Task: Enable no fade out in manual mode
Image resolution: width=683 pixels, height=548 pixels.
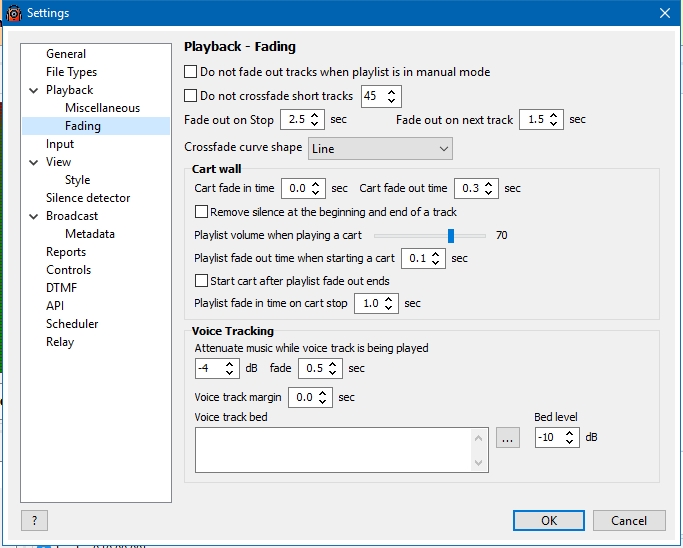Action: [191, 72]
